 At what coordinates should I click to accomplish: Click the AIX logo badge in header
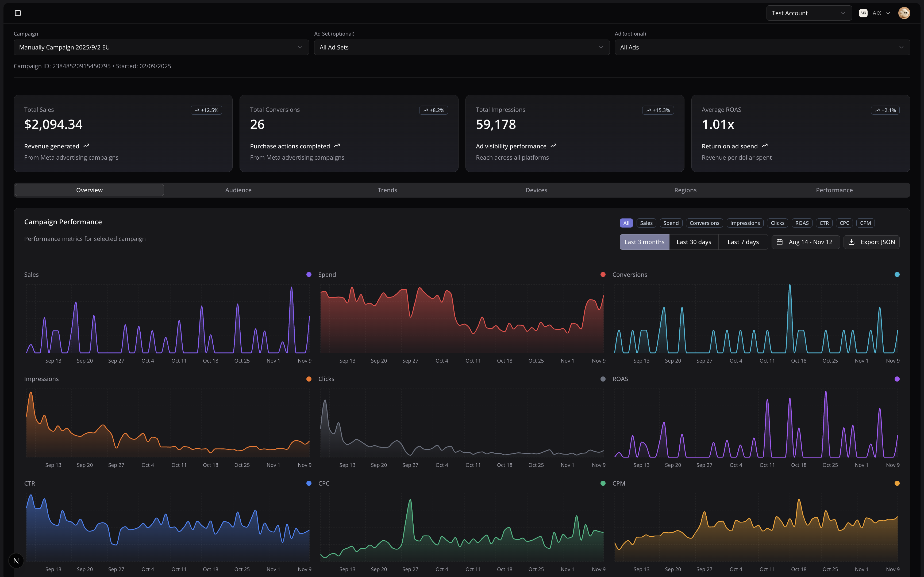[863, 13]
